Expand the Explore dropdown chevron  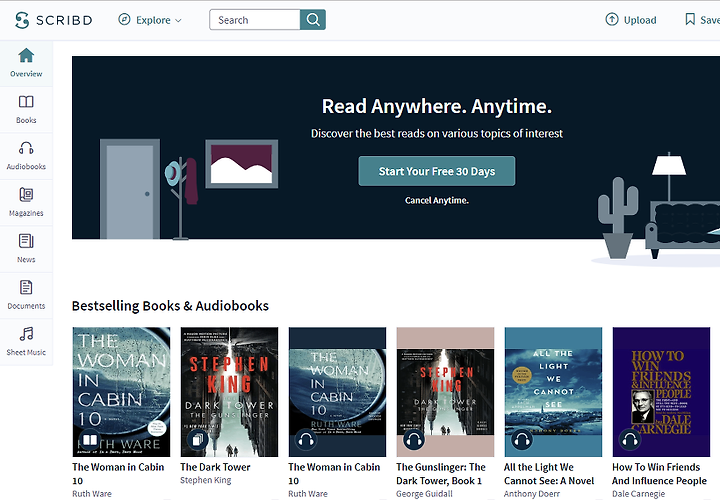[x=179, y=21]
